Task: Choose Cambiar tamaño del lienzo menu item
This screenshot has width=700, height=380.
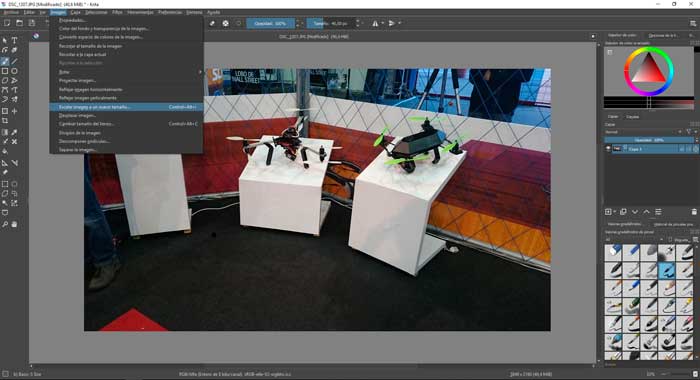Action: 126,124
